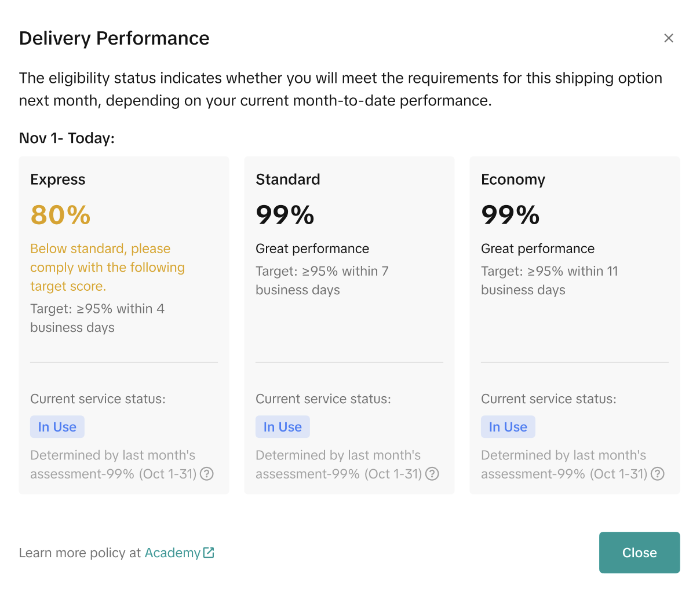Image resolution: width=700 pixels, height=592 pixels.
Task: Close the Delivery Performance dialog with X
Action: point(668,38)
